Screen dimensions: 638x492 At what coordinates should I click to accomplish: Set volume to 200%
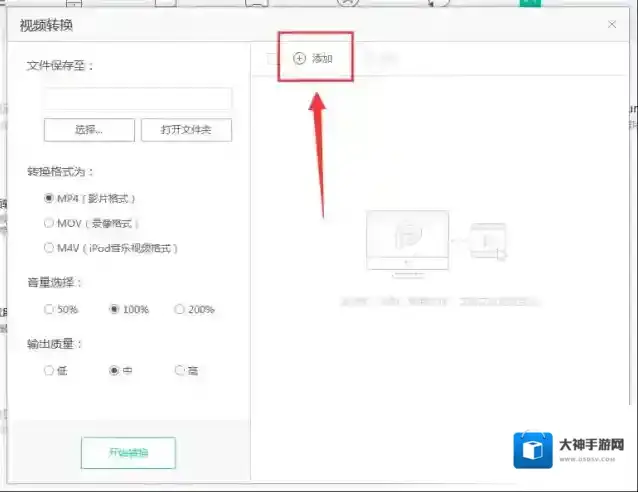(194, 310)
